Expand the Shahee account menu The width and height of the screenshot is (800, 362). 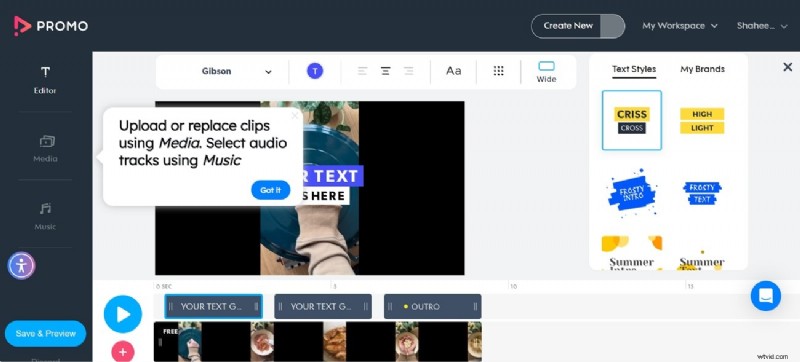point(762,26)
